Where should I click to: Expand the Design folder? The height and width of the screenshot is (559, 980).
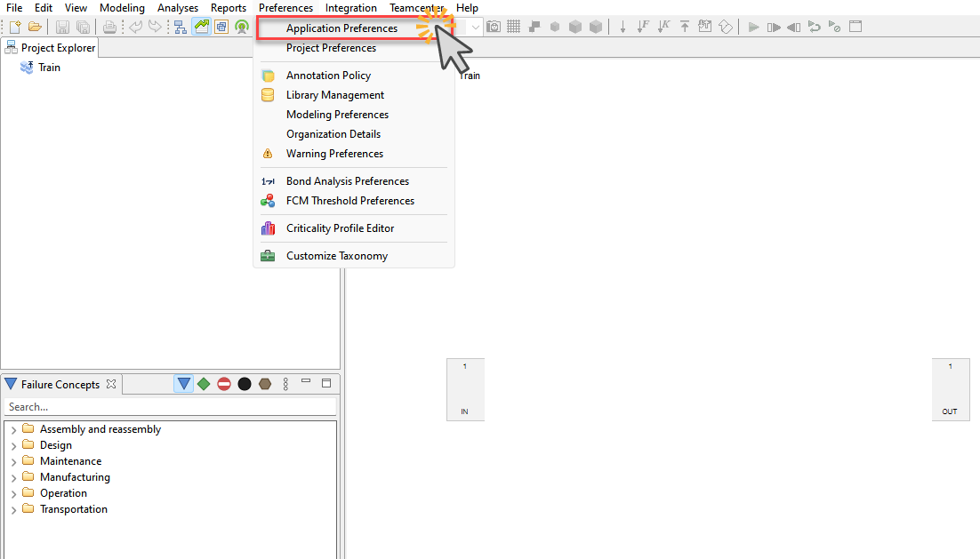[12, 444]
